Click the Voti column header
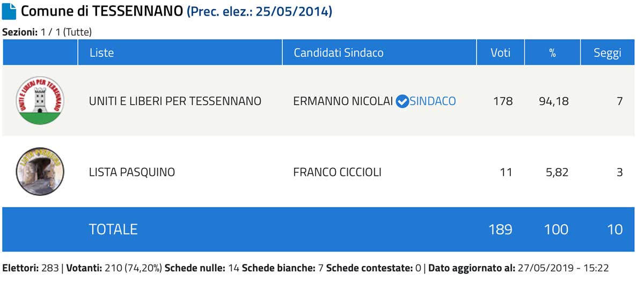The width and height of the screenshot is (644, 288). (x=500, y=53)
